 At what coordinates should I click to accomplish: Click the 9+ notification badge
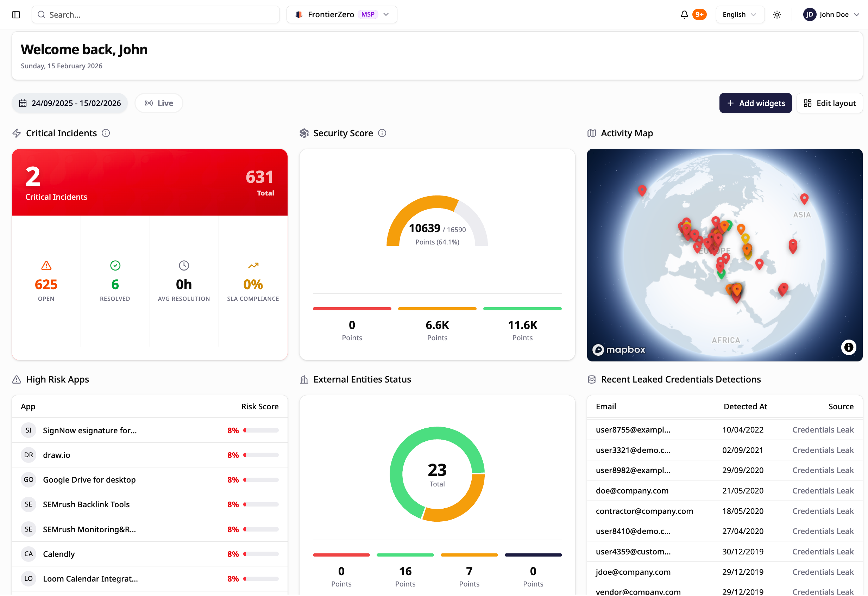[x=699, y=14]
